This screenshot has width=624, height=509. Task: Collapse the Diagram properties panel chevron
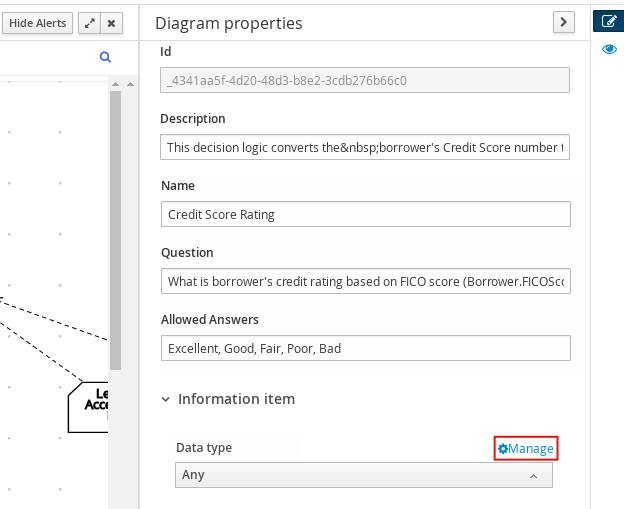(564, 22)
